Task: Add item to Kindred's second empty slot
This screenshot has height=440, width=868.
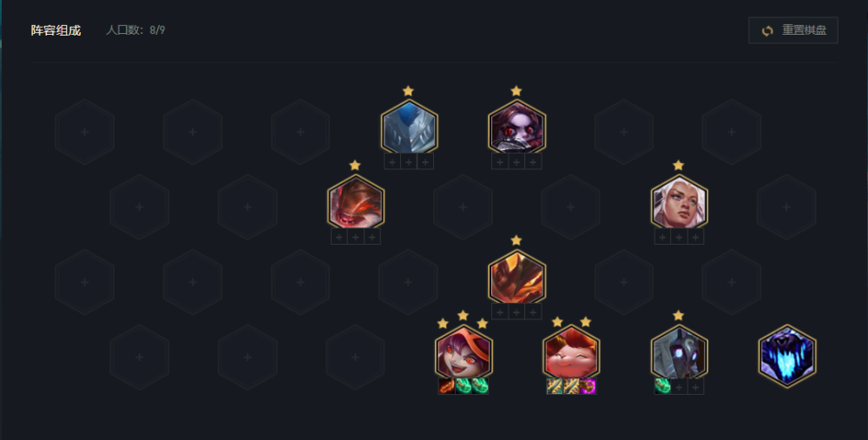Action: tap(679, 386)
